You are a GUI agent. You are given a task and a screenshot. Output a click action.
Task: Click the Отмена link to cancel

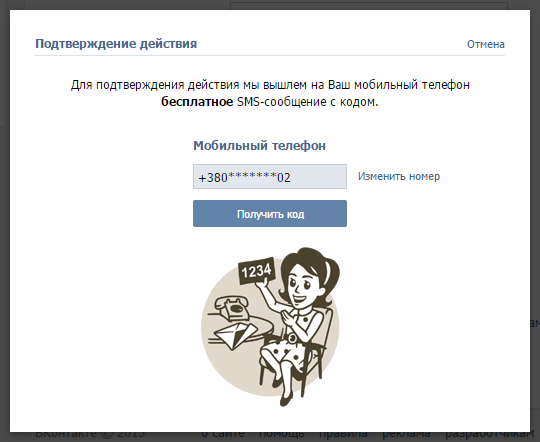point(486,44)
